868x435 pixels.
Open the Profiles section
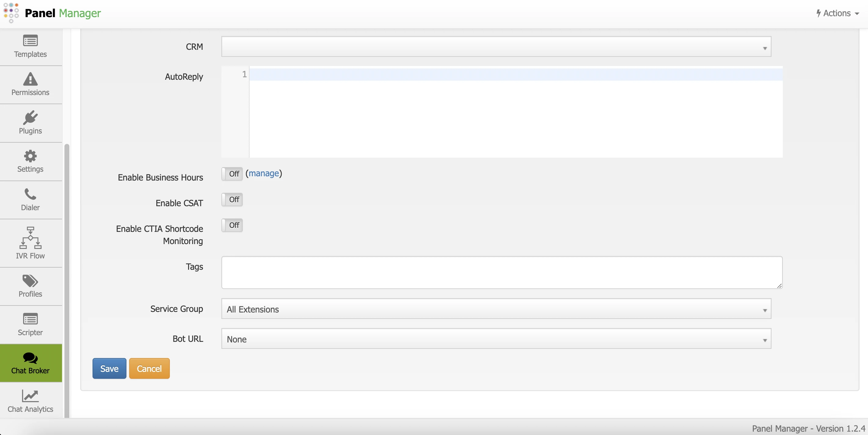pyautogui.click(x=30, y=286)
